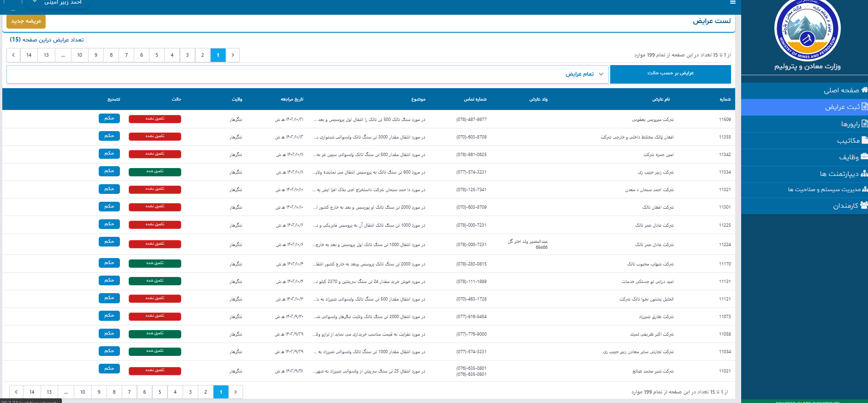Click the file icon next to مکاتیب
Viewport: 868px width, 403px height.
864,140
